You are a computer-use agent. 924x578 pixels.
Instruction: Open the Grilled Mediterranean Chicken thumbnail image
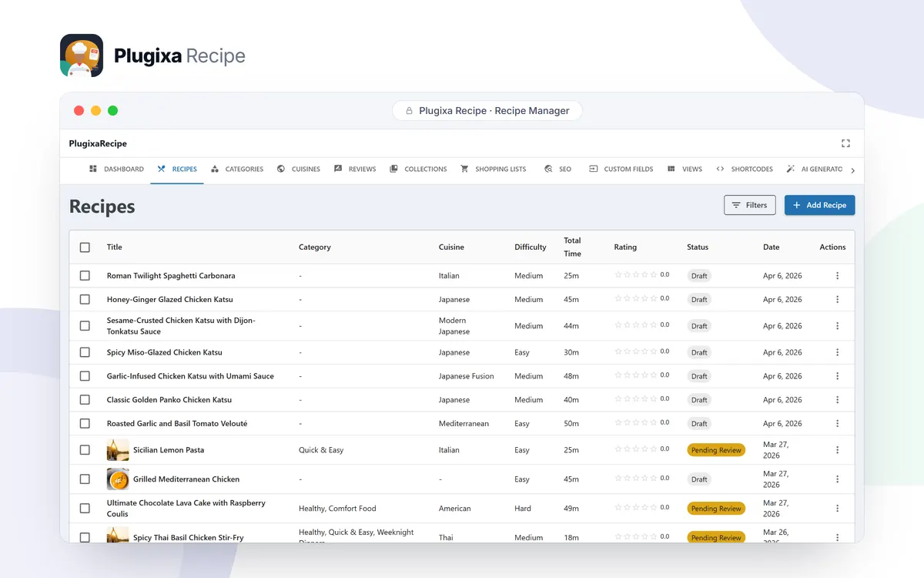(118, 479)
